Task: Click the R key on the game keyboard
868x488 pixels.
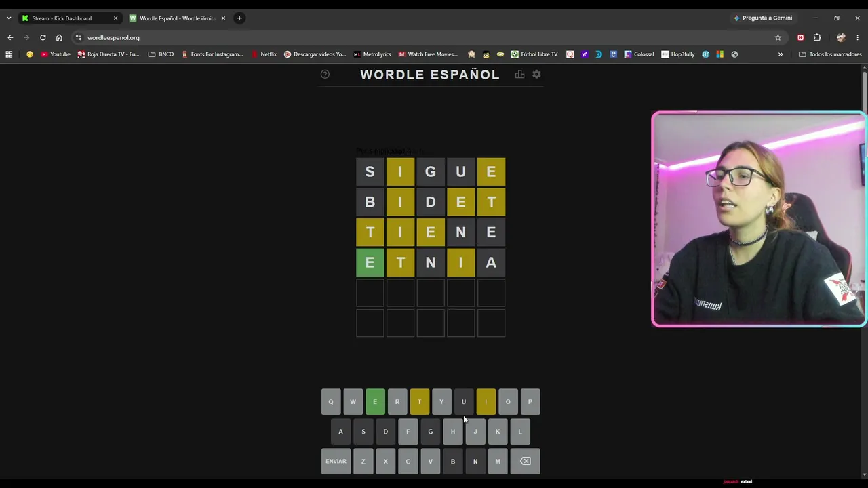Action: coord(397,401)
